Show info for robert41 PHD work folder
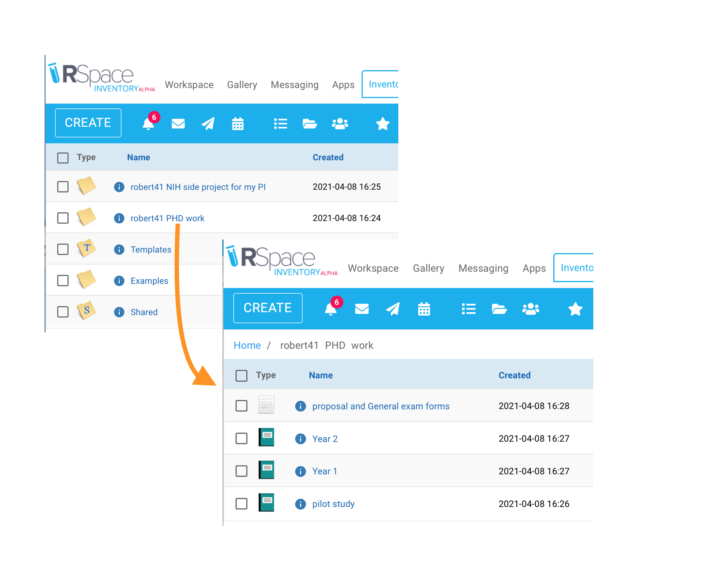The width and height of the screenshot is (728, 568). 119,218
